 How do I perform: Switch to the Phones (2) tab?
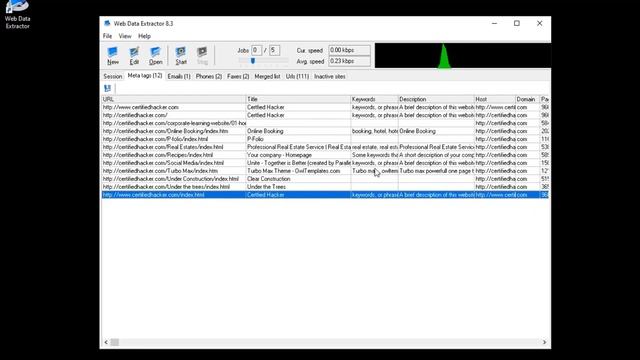[x=209, y=76]
